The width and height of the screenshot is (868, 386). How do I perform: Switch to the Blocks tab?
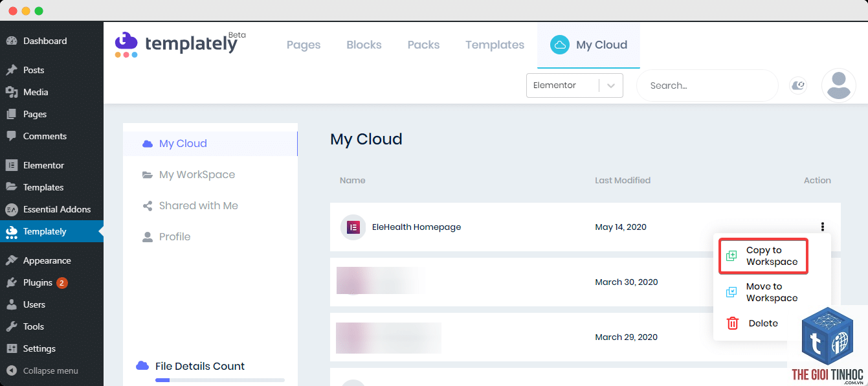(x=364, y=45)
